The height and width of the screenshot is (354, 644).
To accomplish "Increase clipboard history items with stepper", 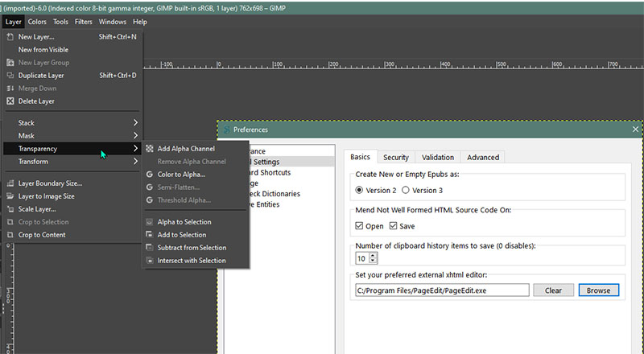I will [x=373, y=255].
